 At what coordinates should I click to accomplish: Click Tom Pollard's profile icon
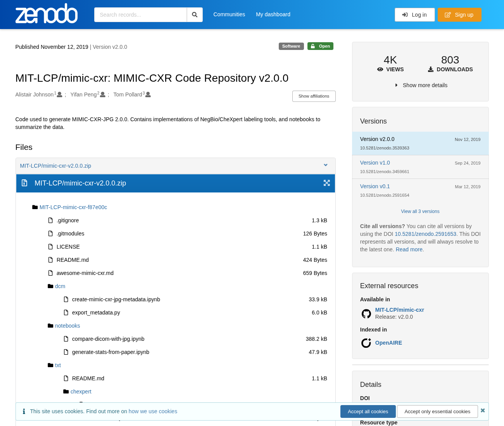148,95
